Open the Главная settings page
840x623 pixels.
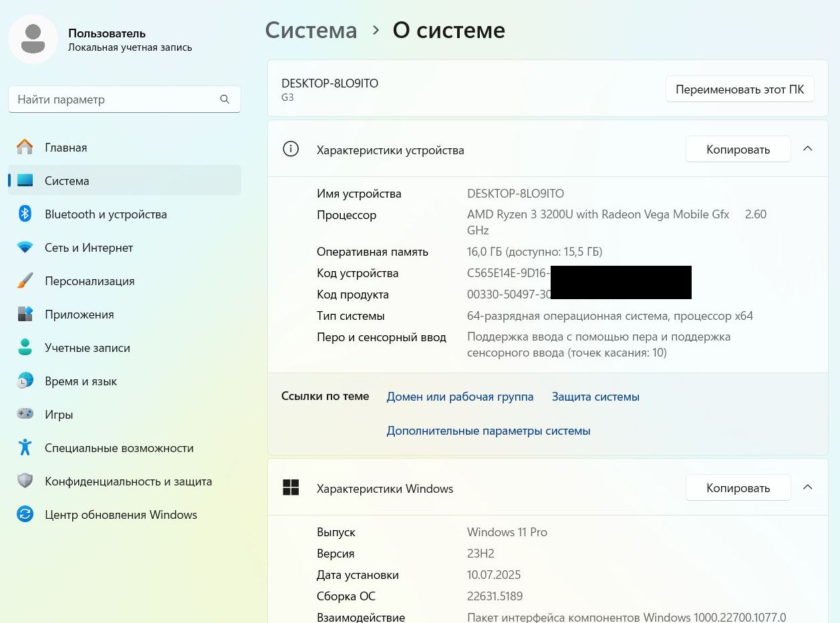tap(124, 147)
